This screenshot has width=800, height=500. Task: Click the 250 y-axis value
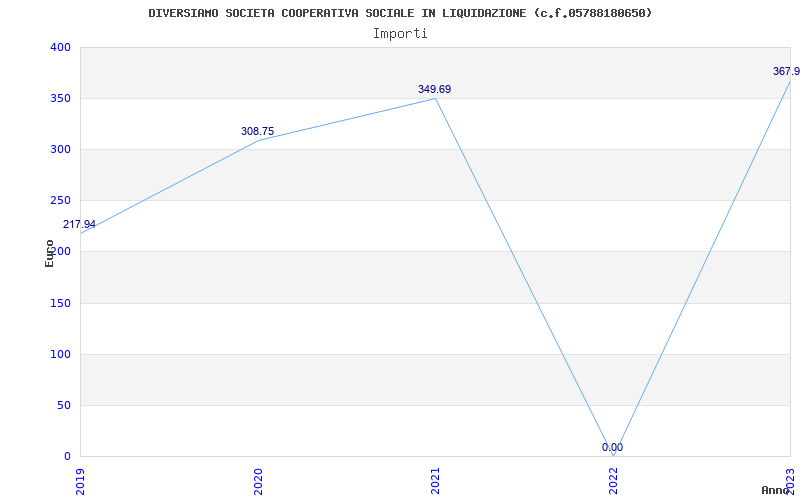[x=60, y=201]
